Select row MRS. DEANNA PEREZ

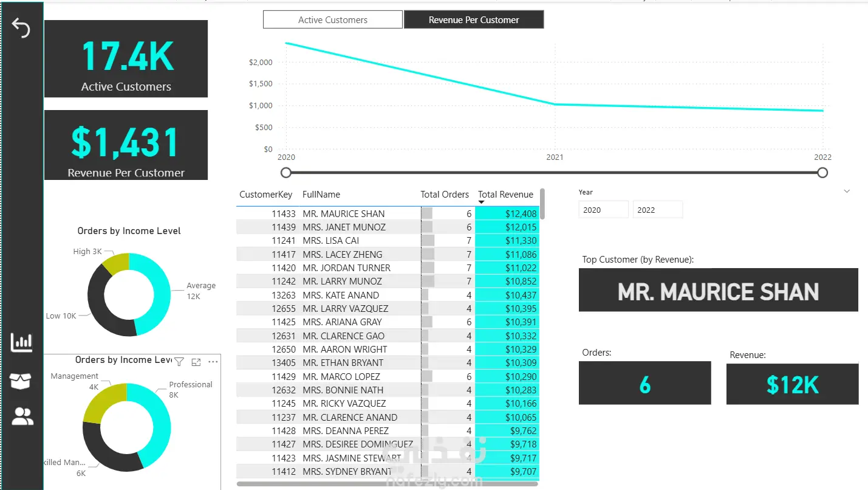(388, 430)
